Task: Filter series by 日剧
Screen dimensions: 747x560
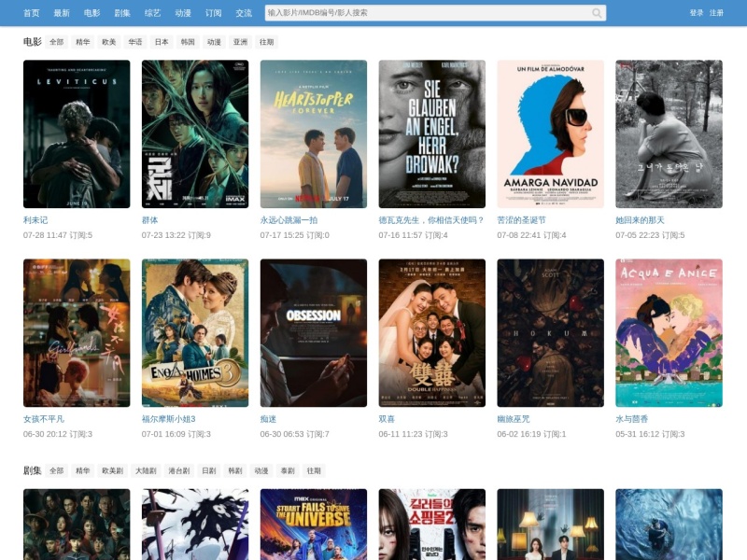Action: click(209, 470)
